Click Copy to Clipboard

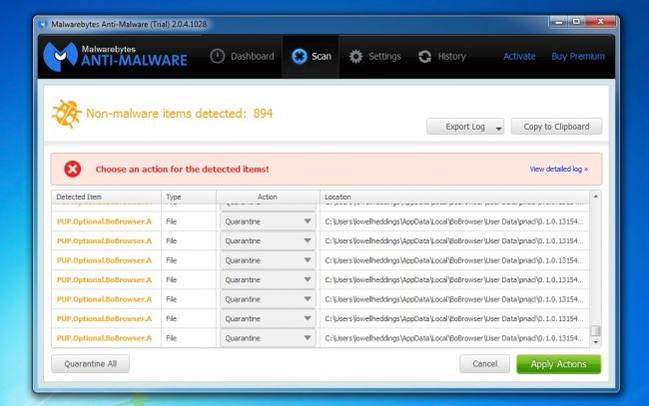556,127
